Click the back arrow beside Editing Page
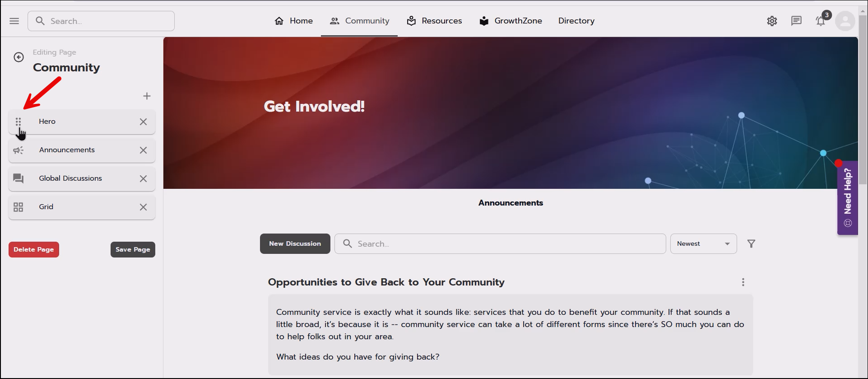868x379 pixels. coord(19,57)
